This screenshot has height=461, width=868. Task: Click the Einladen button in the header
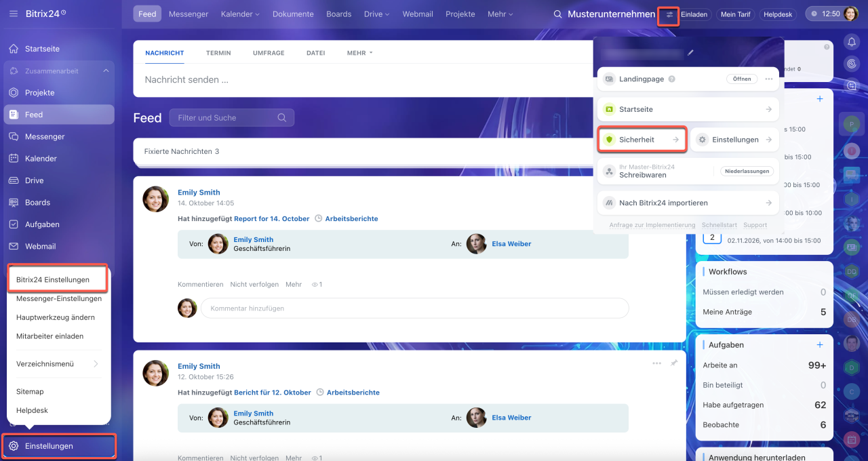(694, 14)
